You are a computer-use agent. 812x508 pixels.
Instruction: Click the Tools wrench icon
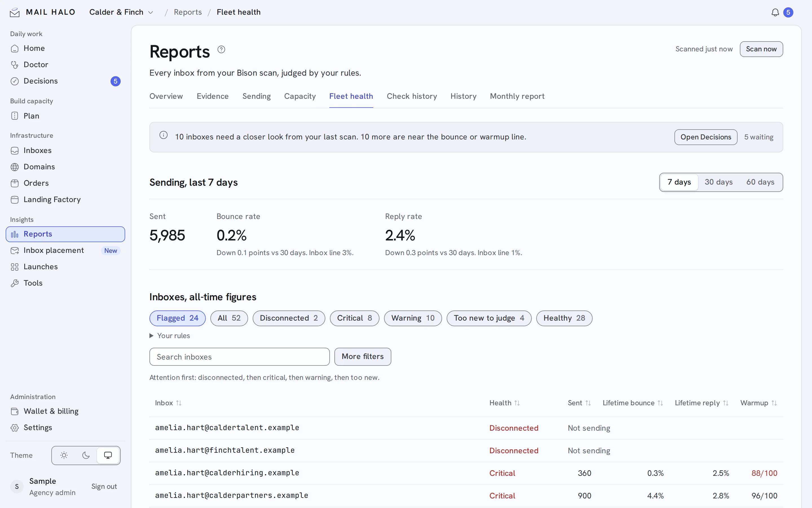[14, 283]
